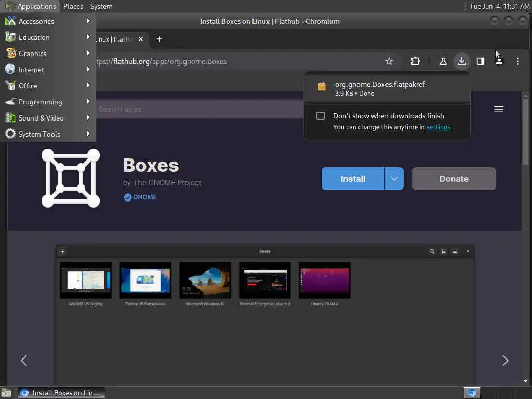
Task: Click the GNOME OS Nightly thumbnail
Action: [86, 280]
